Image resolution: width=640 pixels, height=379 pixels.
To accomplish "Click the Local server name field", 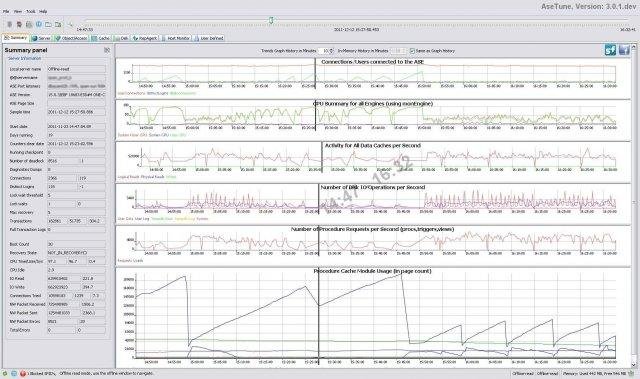I will click(x=76, y=69).
